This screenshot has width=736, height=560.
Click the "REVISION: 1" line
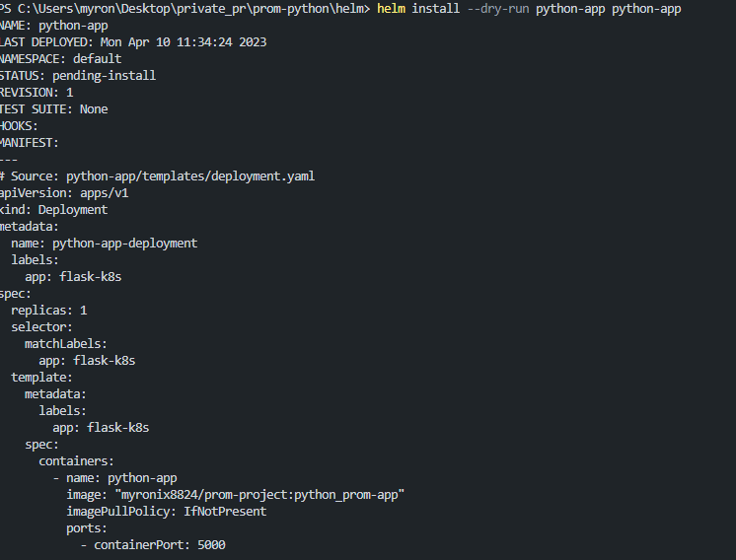coord(37,93)
